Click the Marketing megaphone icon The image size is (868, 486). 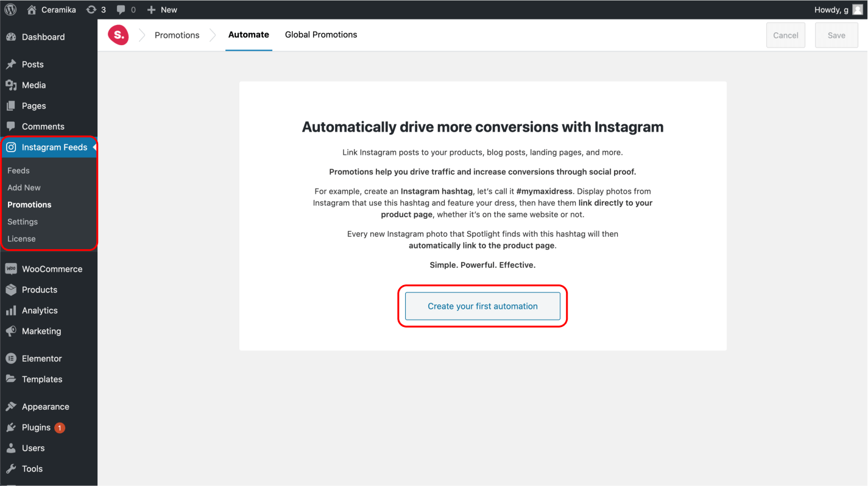point(11,331)
